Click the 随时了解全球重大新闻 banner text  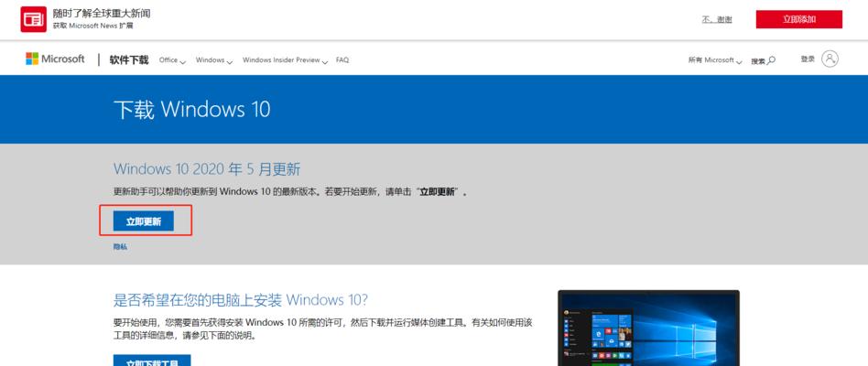point(102,14)
